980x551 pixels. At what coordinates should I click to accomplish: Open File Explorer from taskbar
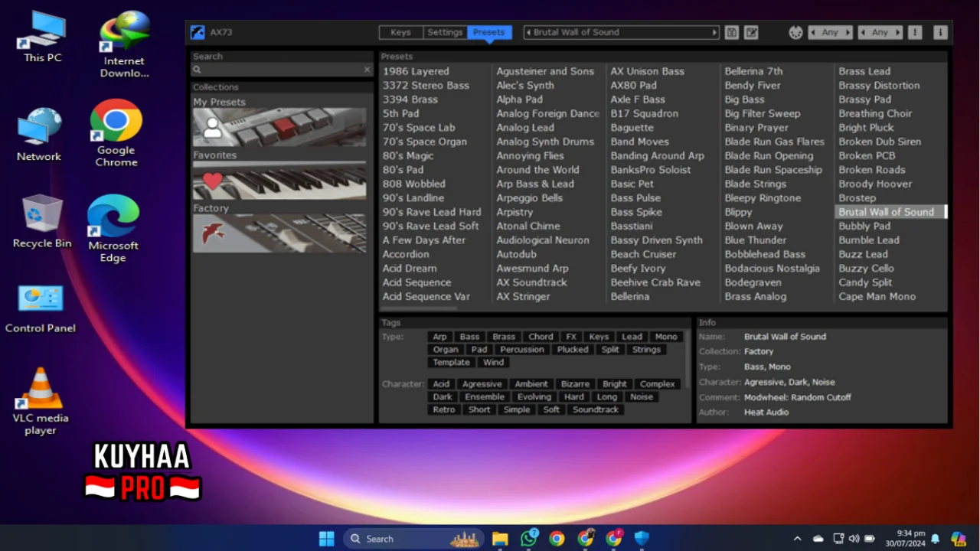(500, 539)
